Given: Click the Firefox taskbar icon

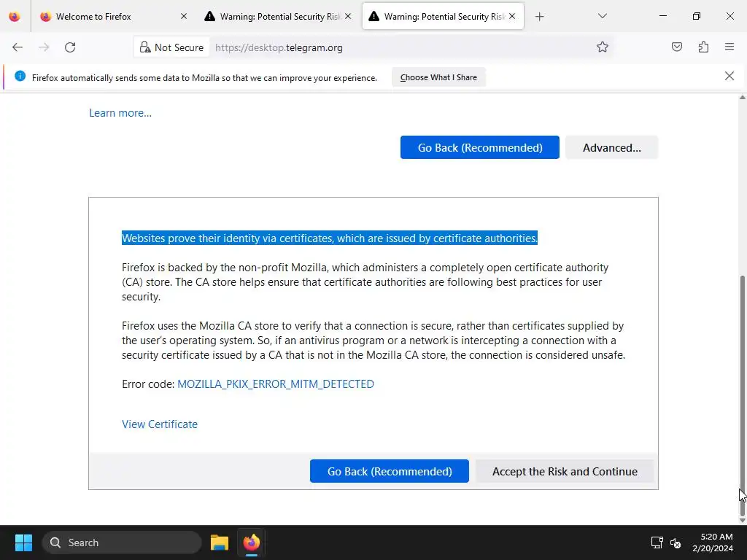Looking at the screenshot, I should (x=252, y=542).
